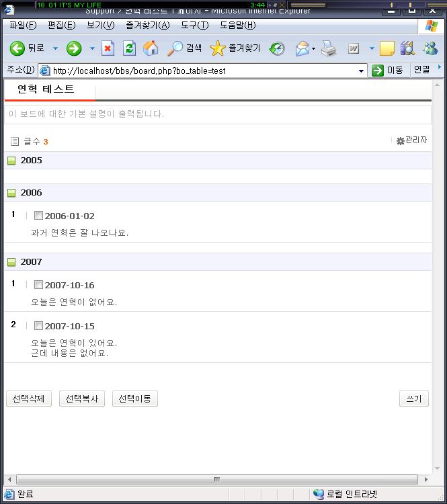Image resolution: width=447 pixels, height=504 pixels.
Task: Expand the Mail button dropdown arrow
Action: click(x=313, y=48)
